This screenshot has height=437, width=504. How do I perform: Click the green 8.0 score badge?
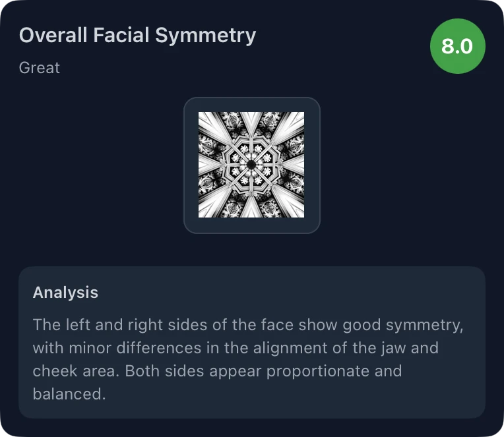click(x=457, y=46)
